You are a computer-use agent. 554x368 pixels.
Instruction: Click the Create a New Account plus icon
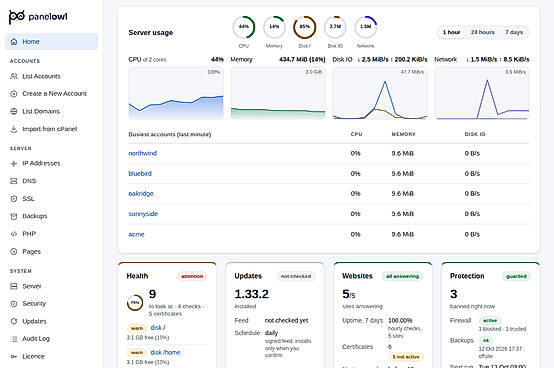[x=14, y=94]
